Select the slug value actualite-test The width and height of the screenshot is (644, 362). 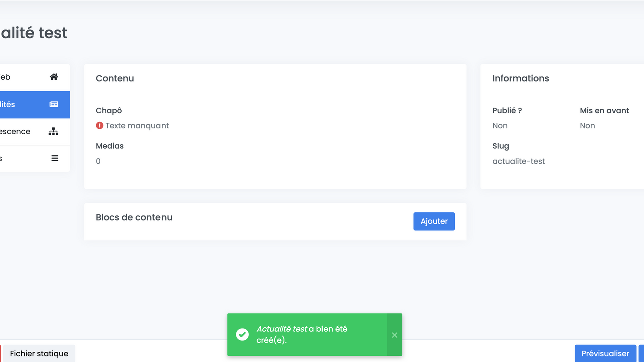(518, 161)
